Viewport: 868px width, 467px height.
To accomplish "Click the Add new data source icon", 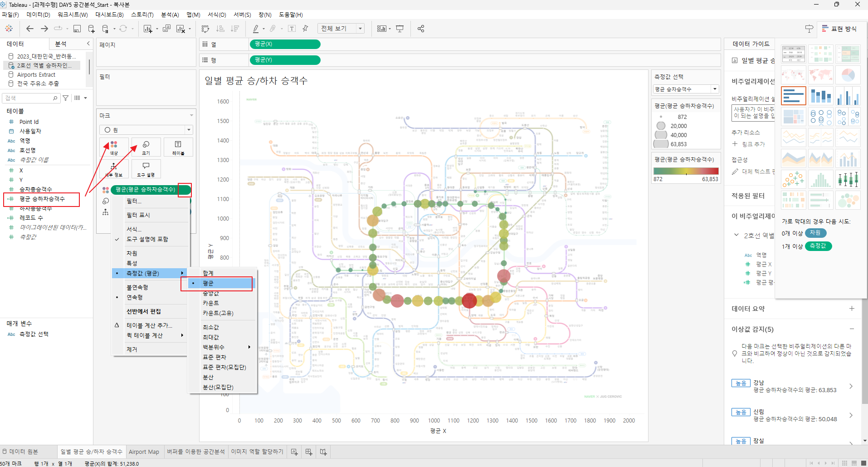I will 91,29.
